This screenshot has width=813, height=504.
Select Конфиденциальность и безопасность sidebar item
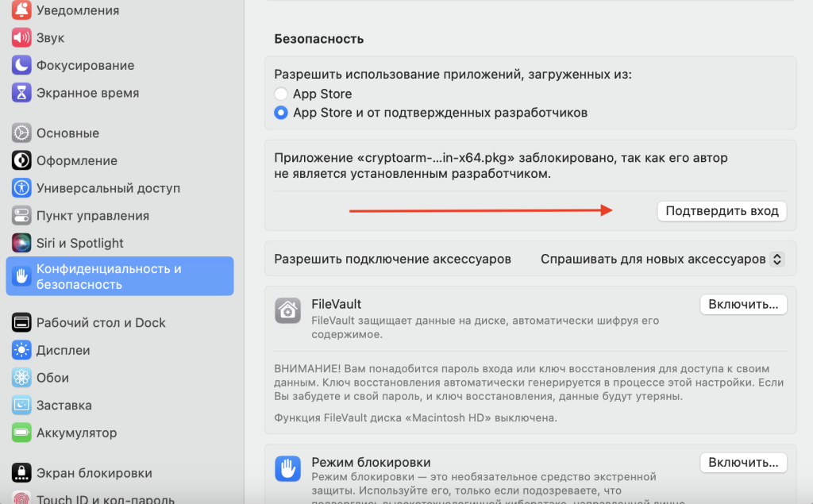click(x=120, y=276)
